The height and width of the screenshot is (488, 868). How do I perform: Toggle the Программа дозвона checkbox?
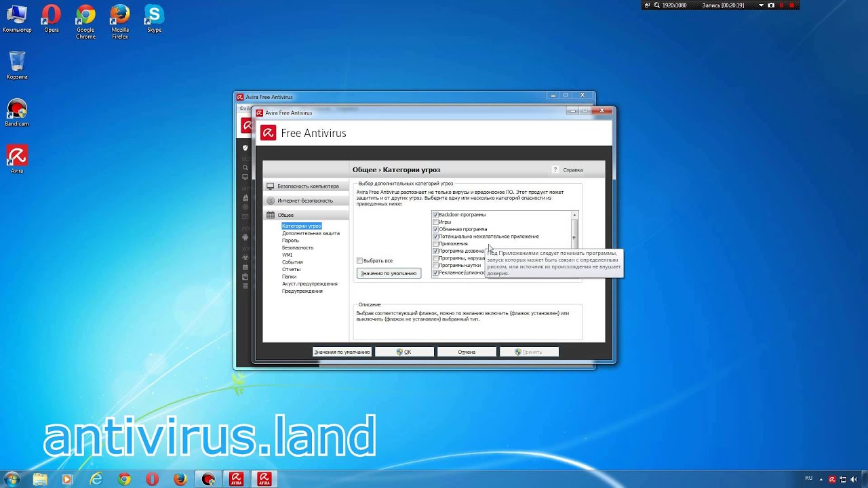[x=435, y=251]
